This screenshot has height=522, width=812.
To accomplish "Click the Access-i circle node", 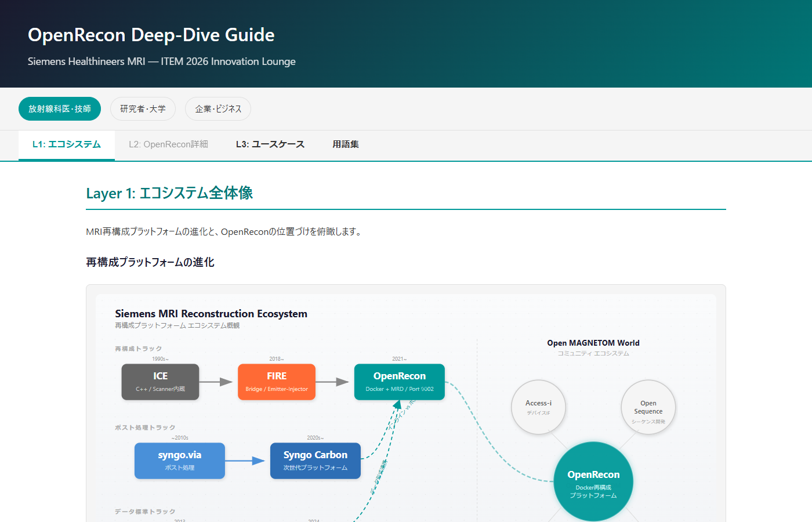I will [538, 407].
